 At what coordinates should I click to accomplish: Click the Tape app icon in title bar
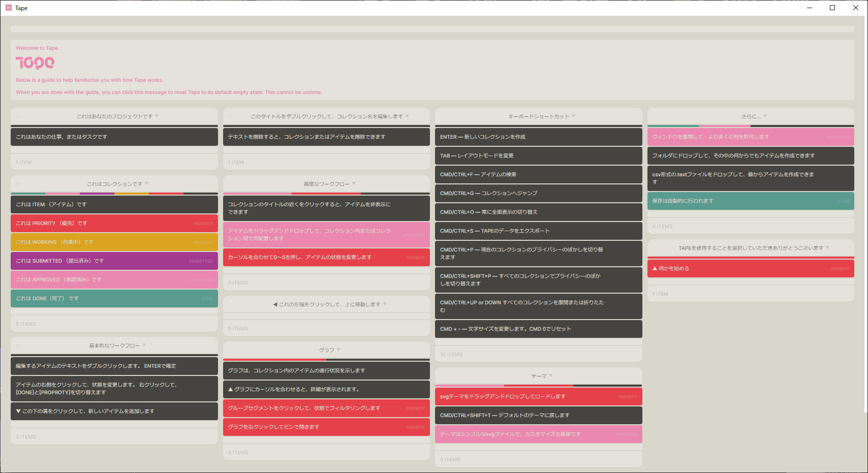[8, 8]
